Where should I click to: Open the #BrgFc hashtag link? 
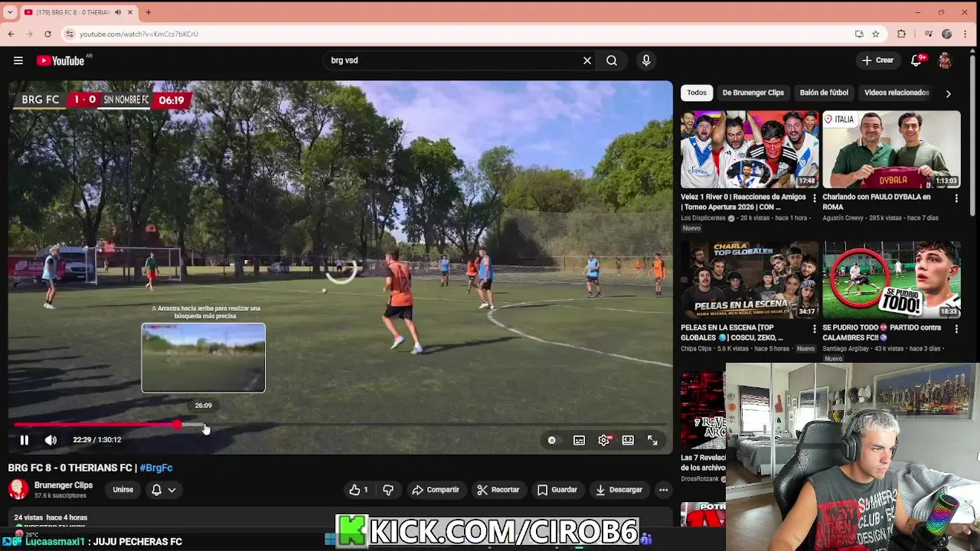pos(156,468)
